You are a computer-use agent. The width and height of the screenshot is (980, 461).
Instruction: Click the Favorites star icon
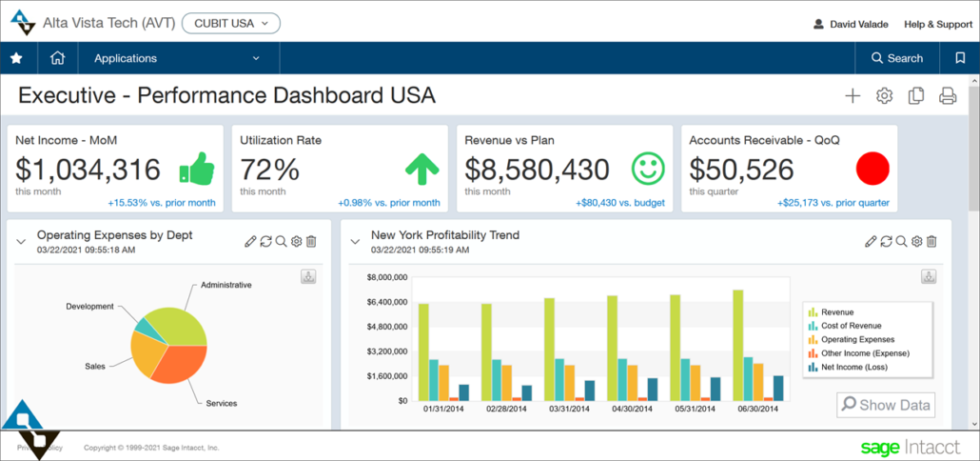coord(16,58)
